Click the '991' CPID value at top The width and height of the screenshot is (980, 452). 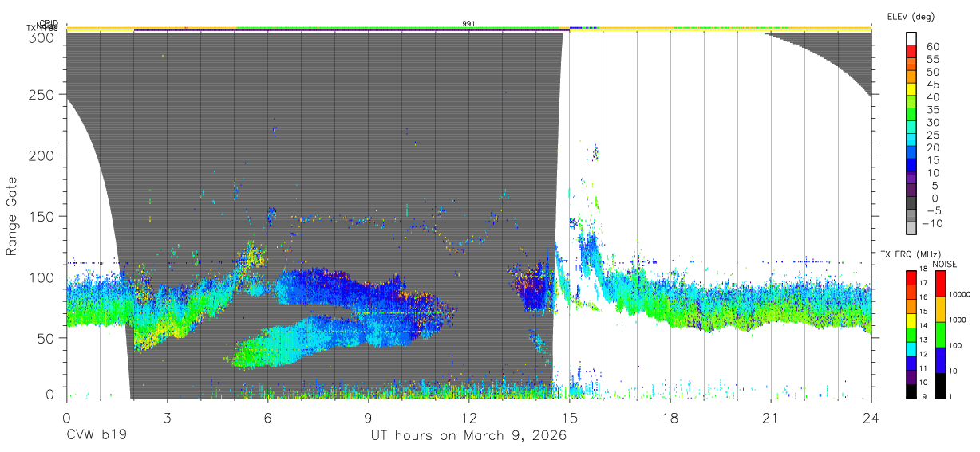(x=469, y=23)
